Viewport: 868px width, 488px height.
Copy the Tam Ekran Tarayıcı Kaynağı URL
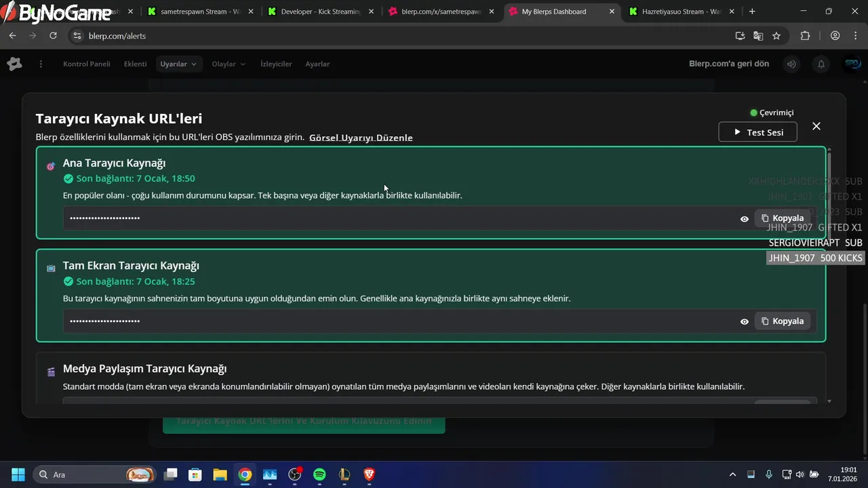point(783,321)
